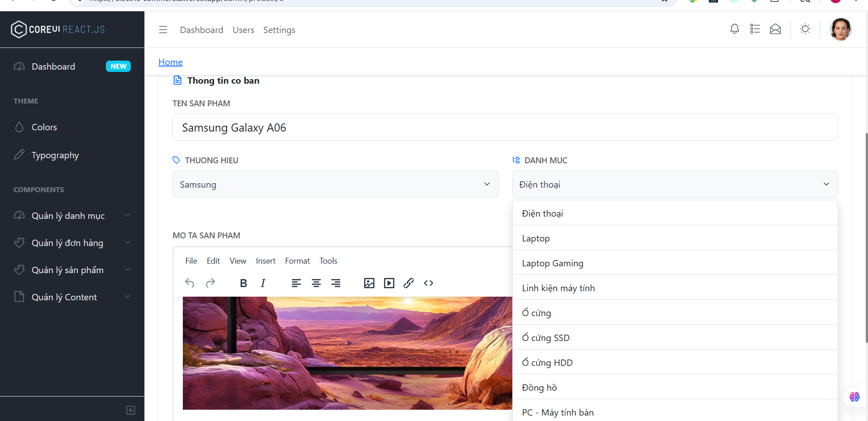Close the Danh muc dropdown showing Điện thoại
The width and height of the screenshot is (868, 421).
(675, 184)
